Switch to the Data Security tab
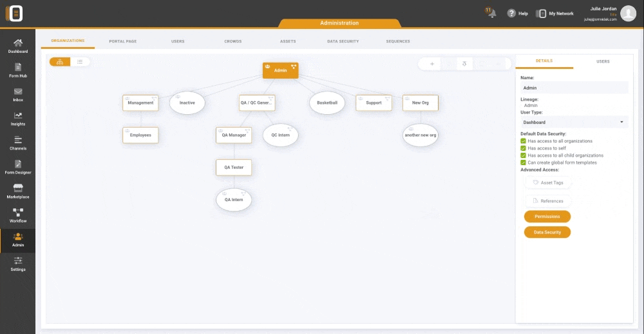This screenshot has width=644, height=334. (x=343, y=41)
